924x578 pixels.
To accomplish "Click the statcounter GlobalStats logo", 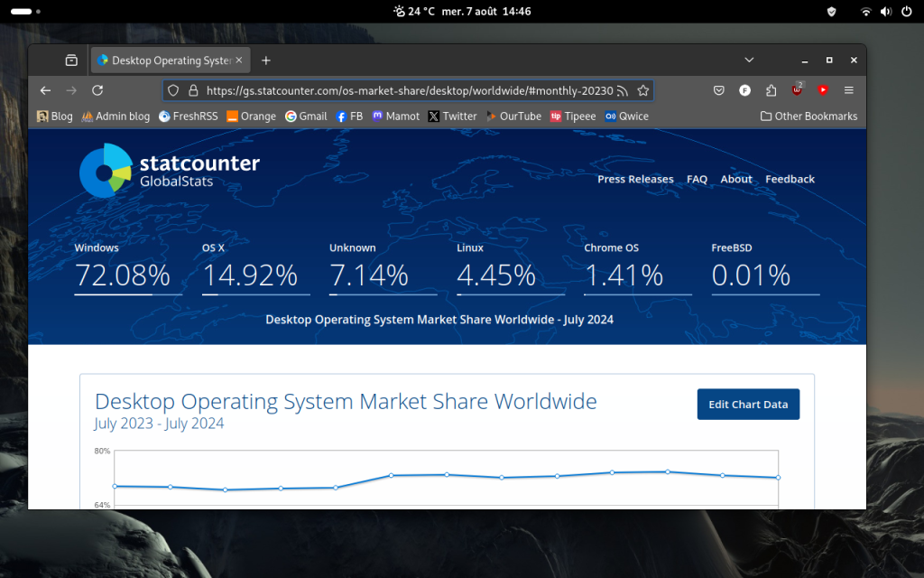I will click(170, 170).
